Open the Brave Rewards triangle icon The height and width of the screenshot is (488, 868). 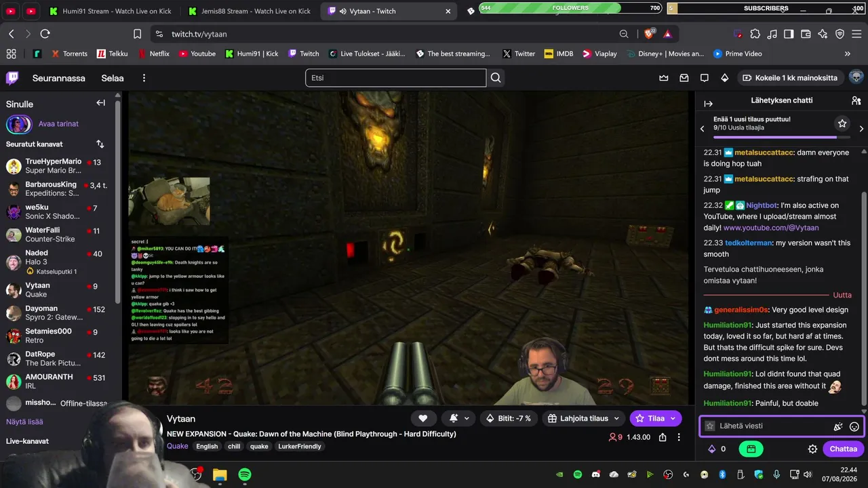pos(667,34)
